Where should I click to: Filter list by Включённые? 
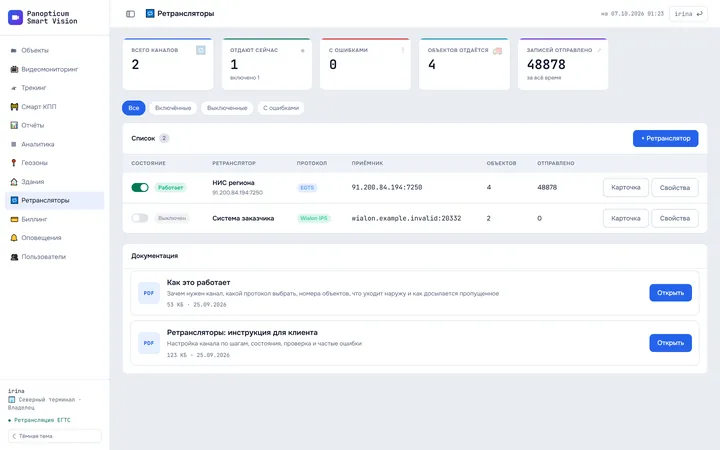tap(173, 108)
